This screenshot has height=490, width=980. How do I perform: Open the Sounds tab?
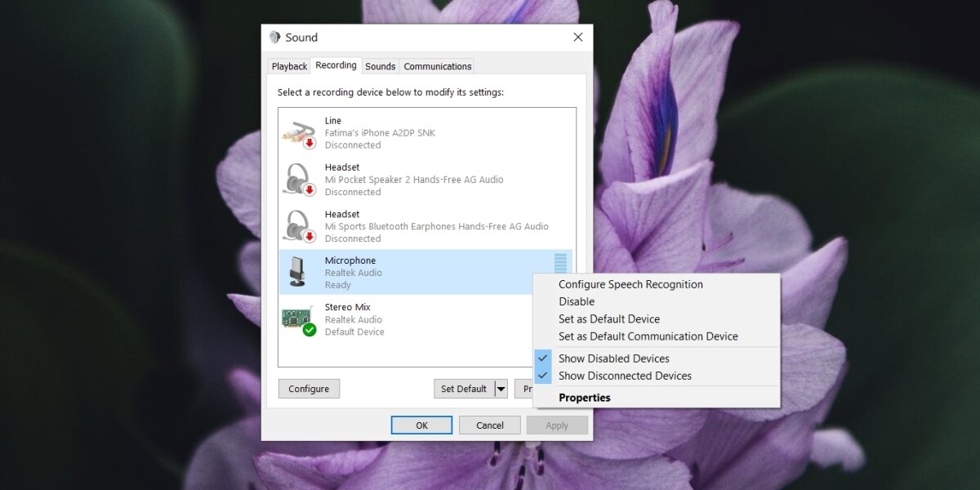[380, 66]
